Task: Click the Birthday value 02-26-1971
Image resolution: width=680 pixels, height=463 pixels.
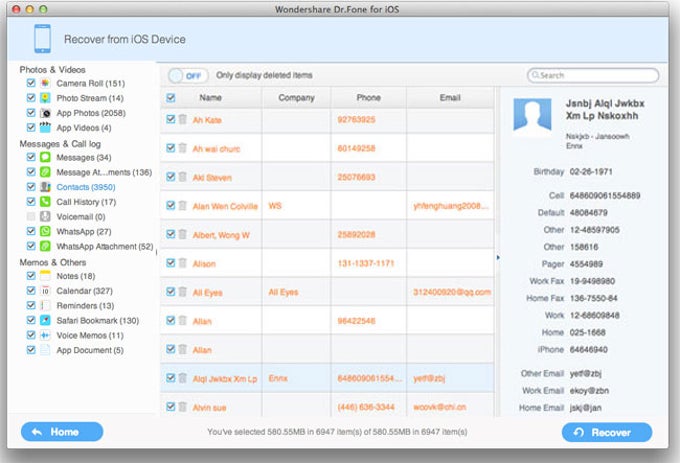Action: 591,172
